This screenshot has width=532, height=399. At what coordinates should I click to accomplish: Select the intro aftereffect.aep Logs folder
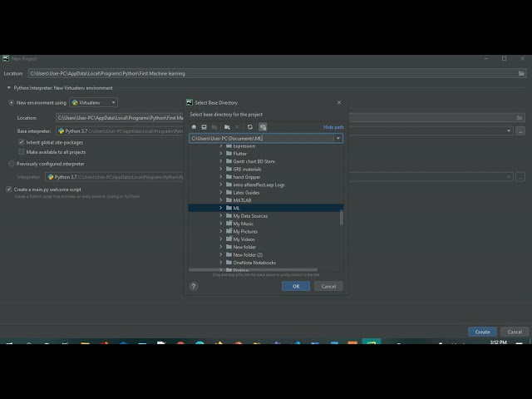point(259,185)
